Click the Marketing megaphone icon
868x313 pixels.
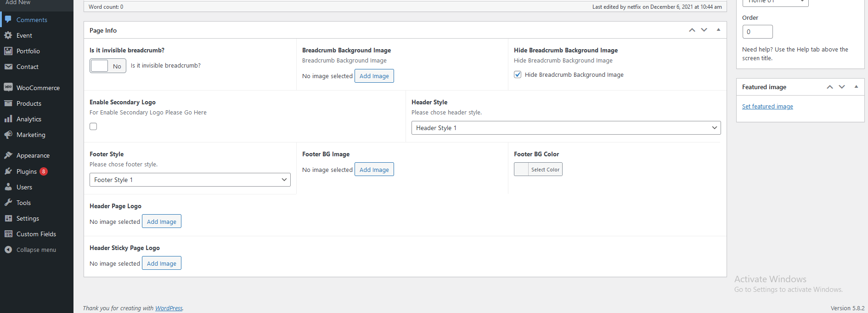tap(8, 135)
